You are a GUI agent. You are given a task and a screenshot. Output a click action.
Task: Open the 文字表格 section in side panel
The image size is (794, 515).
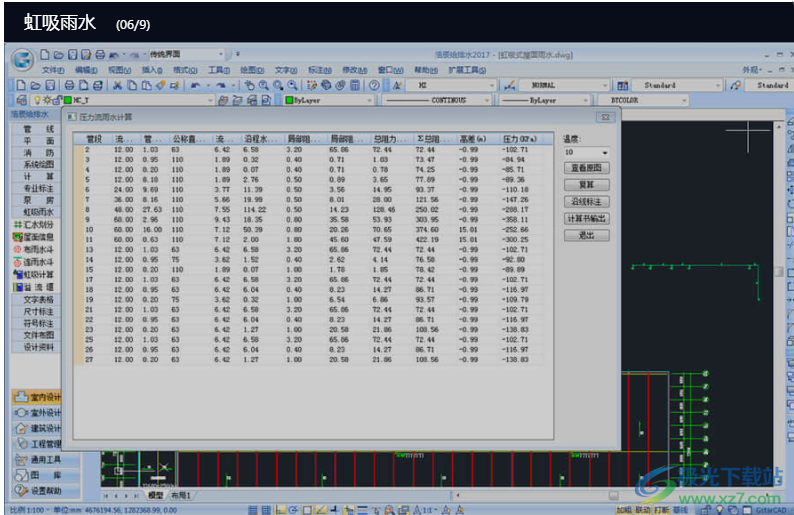tap(38, 299)
